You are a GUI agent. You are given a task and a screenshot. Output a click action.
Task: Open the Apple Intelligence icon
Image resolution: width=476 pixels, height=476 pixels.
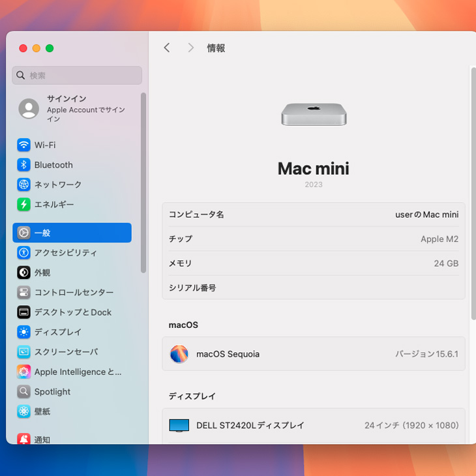click(x=23, y=372)
